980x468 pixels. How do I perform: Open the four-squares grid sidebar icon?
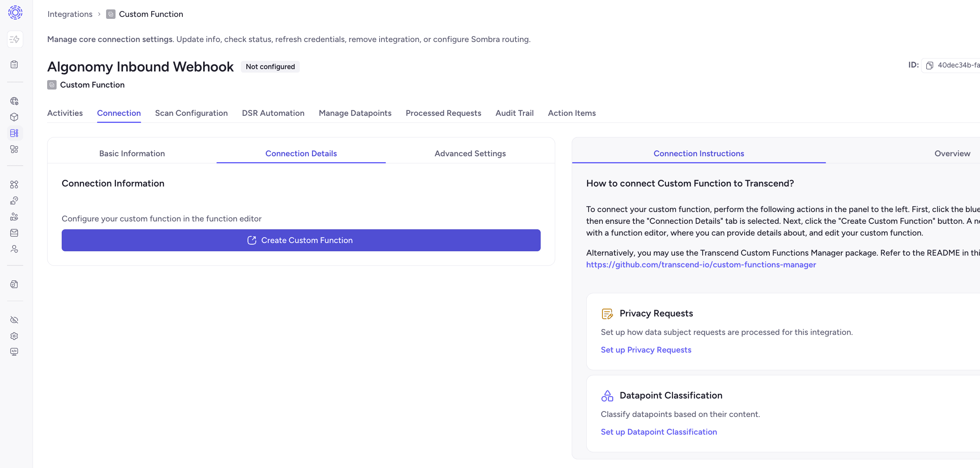tap(14, 149)
